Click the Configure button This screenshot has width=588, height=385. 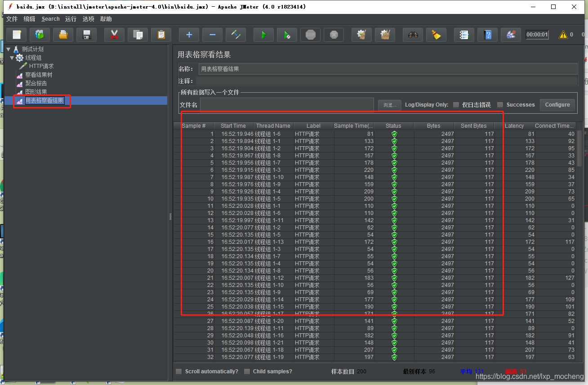[557, 105]
